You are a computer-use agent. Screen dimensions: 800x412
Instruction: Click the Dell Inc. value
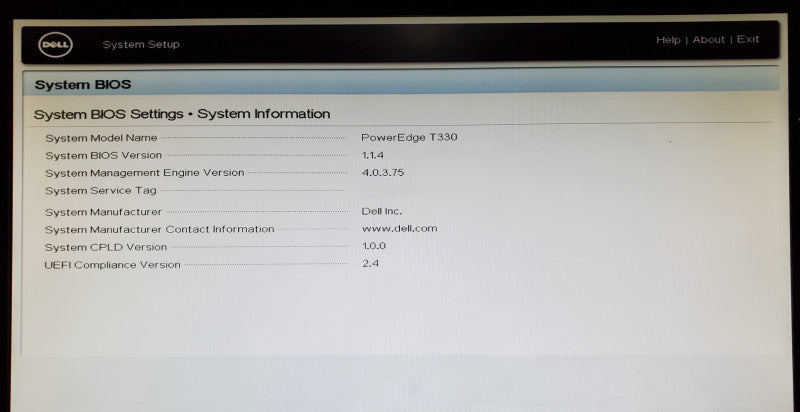pyautogui.click(x=382, y=211)
